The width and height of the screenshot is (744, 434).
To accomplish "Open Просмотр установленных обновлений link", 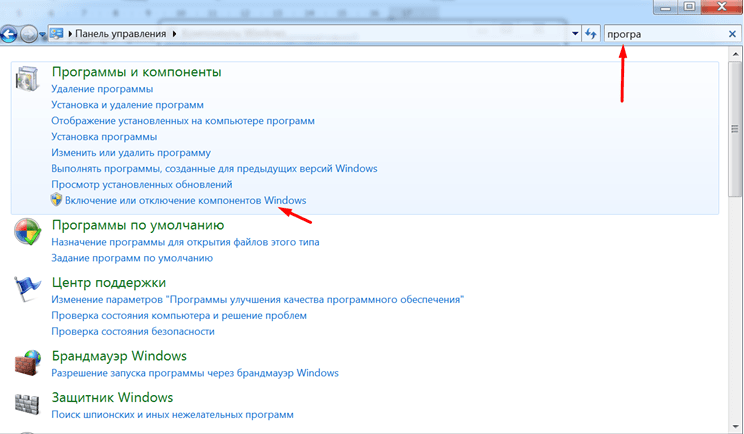I will pyautogui.click(x=142, y=185).
